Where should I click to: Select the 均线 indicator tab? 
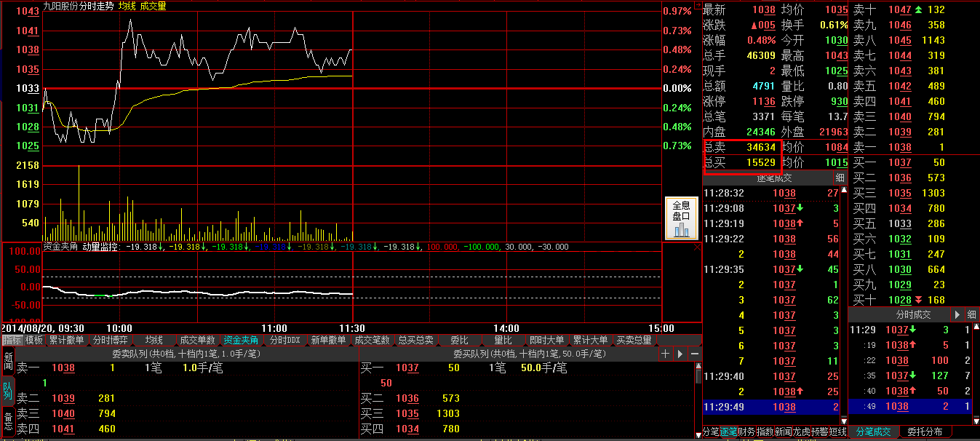(x=154, y=340)
